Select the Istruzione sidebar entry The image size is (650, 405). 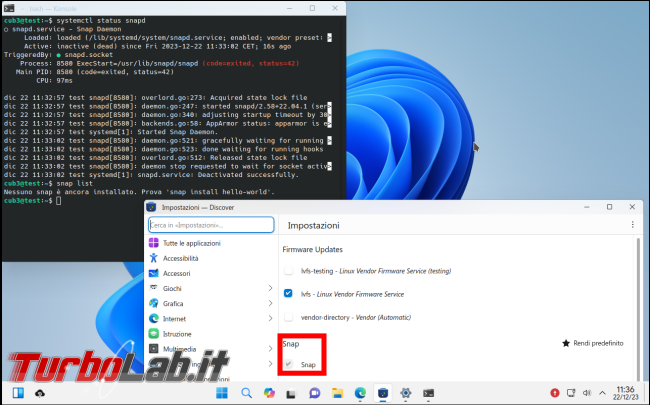pyautogui.click(x=211, y=334)
